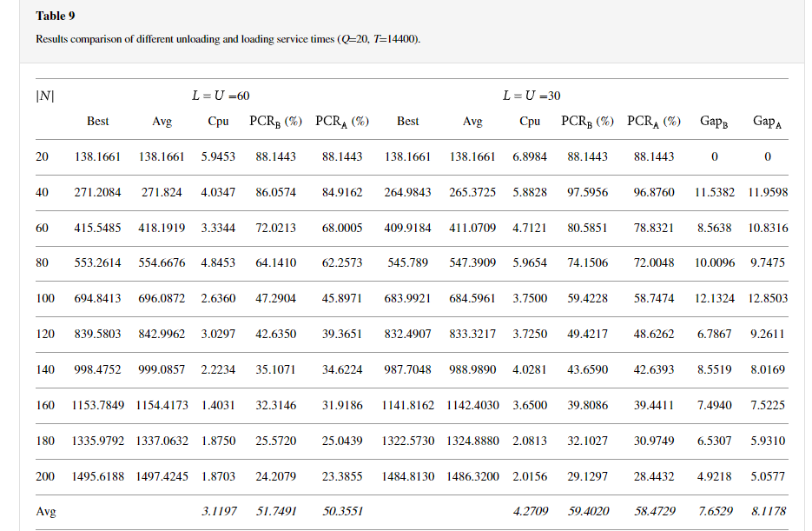Click the cell value 10.0096
This screenshot has height=531, width=812.
[x=714, y=262]
